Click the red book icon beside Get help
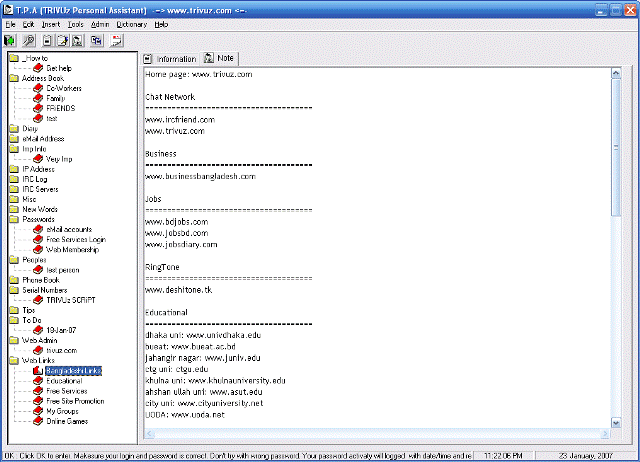The height and width of the screenshot is (462, 640). coord(38,68)
